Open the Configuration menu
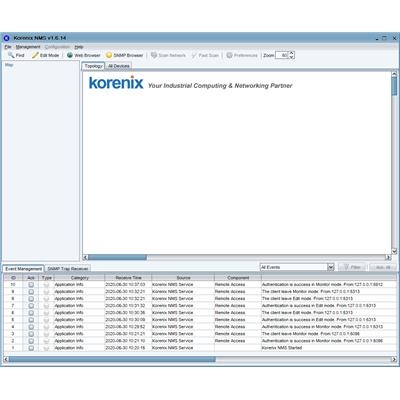Image resolution: width=400 pixels, height=400 pixels. [57, 47]
